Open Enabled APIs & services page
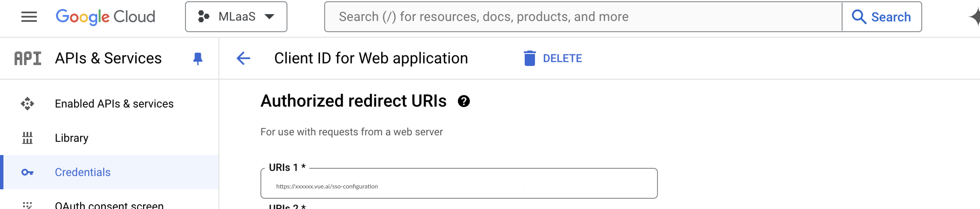The height and width of the screenshot is (209, 980). (x=114, y=104)
